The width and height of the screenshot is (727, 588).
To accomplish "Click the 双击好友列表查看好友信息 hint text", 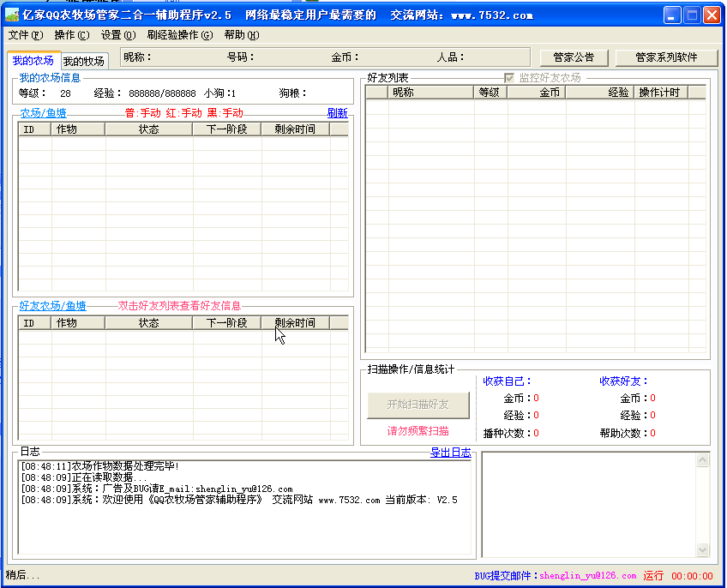I will coord(179,306).
